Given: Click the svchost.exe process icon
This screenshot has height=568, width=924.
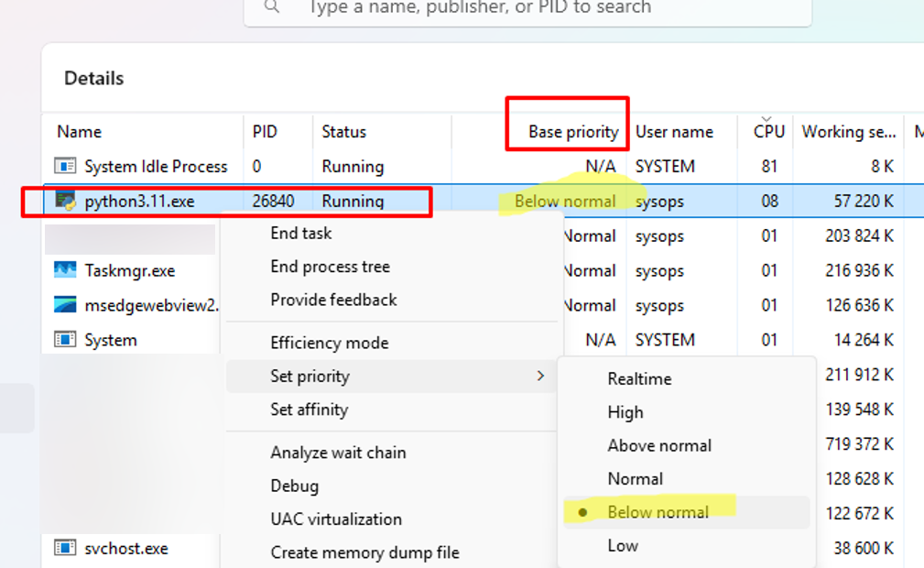Looking at the screenshot, I should (x=65, y=547).
